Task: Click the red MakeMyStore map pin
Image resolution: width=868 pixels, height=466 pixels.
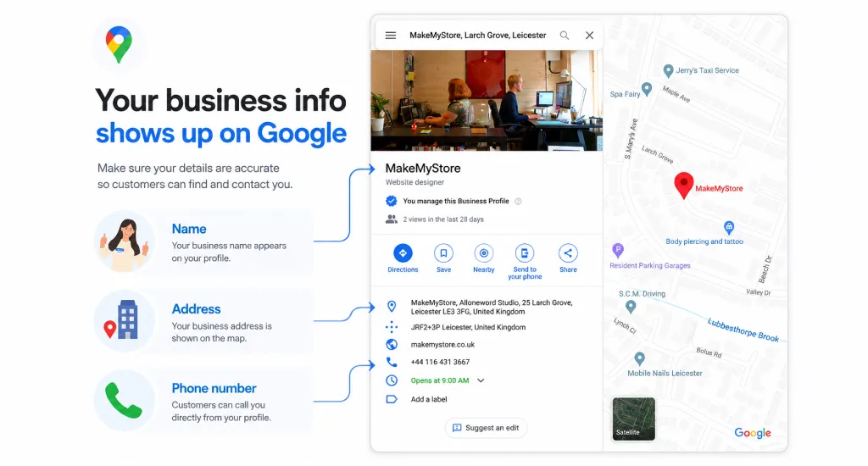Action: click(x=684, y=185)
